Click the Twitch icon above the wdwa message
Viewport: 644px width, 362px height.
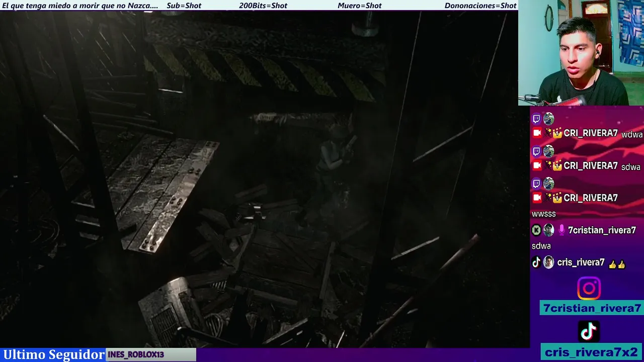[x=536, y=119]
